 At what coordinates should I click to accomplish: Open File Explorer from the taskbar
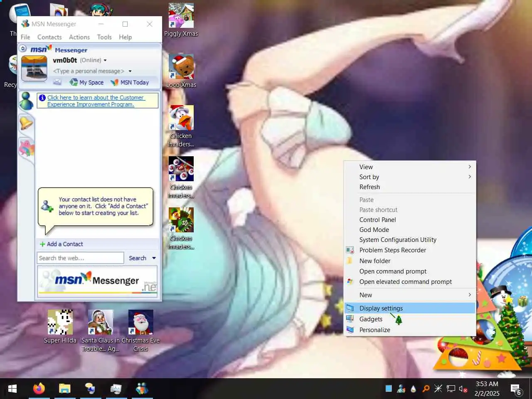(x=64, y=389)
